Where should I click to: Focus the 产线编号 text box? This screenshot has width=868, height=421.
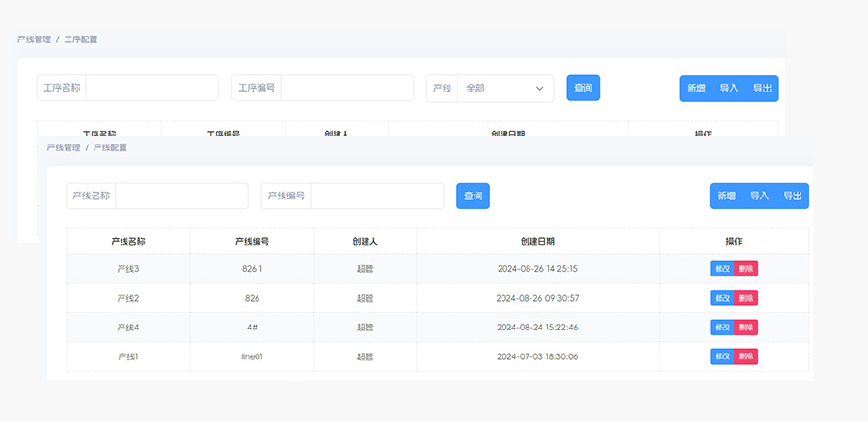coord(376,197)
